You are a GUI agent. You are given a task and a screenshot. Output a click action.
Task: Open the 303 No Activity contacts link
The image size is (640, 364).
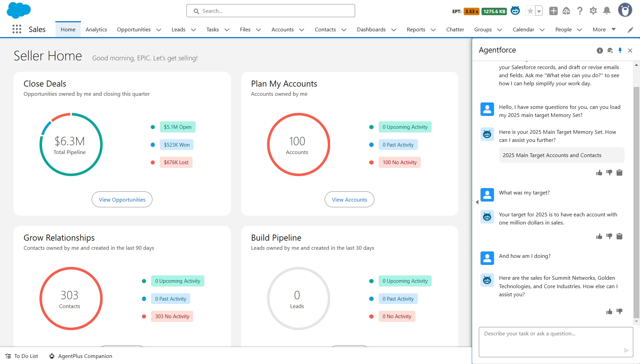click(172, 316)
